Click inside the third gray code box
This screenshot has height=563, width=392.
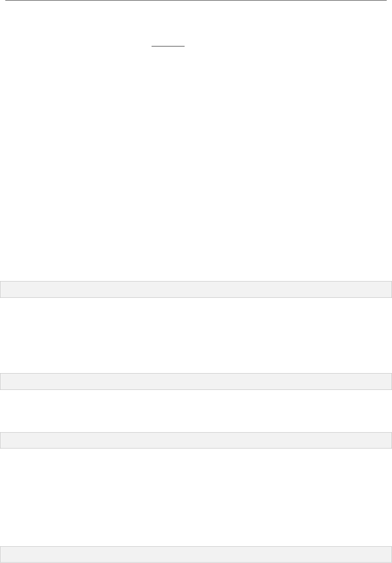pyautogui.click(x=196, y=440)
